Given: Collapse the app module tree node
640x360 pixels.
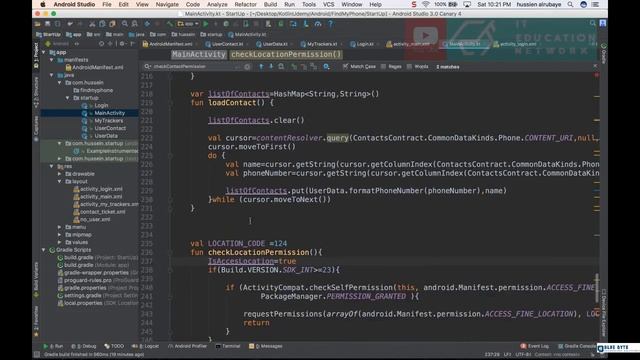Looking at the screenshot, I should [x=44, y=52].
